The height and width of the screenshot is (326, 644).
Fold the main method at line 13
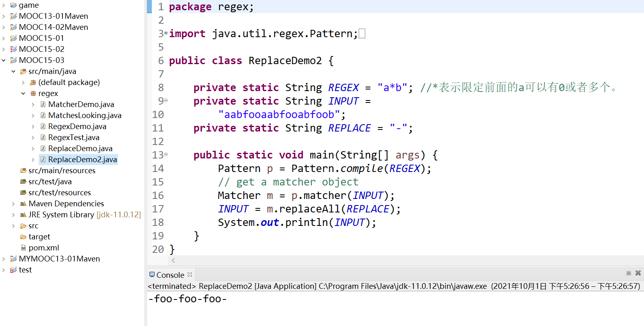(x=166, y=154)
